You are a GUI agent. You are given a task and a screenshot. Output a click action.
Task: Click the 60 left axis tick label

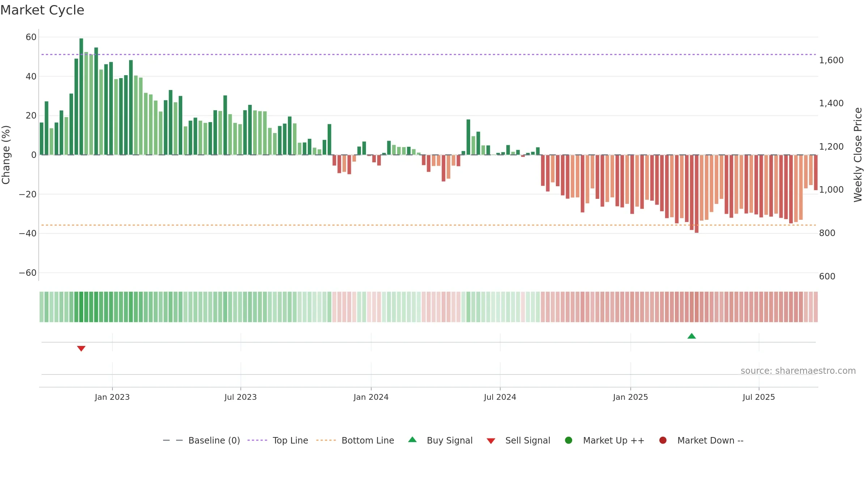(x=31, y=37)
